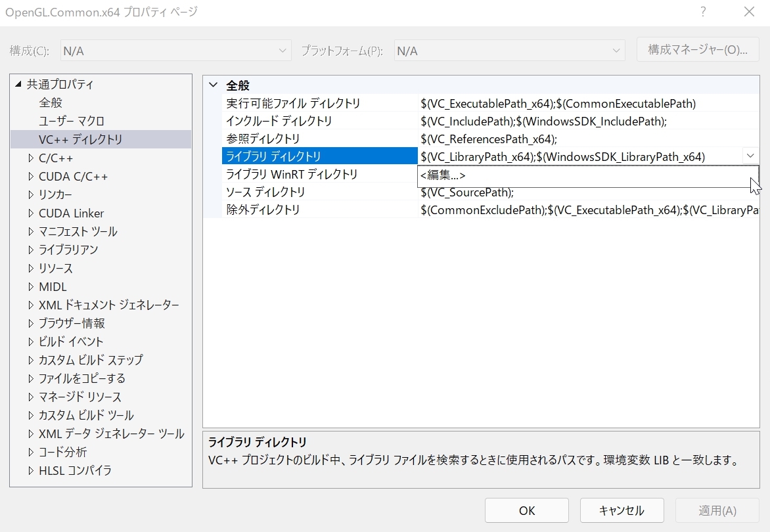Expand the CUDA C/C++ node arrow
The width and height of the screenshot is (770, 532).
point(30,177)
